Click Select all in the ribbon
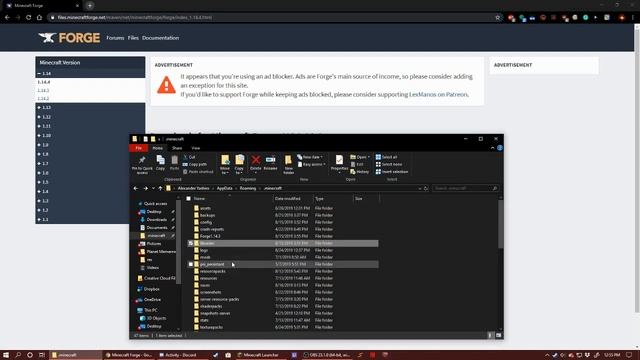 click(x=386, y=157)
